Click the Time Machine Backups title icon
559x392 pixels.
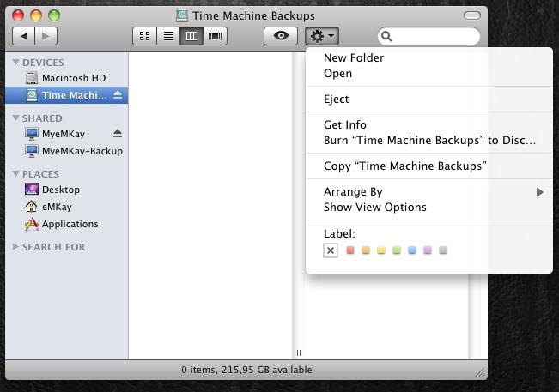coord(182,15)
